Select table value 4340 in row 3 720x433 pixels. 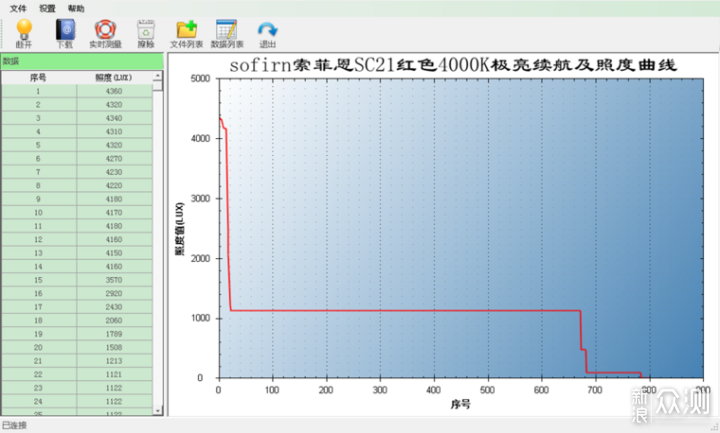click(x=114, y=118)
